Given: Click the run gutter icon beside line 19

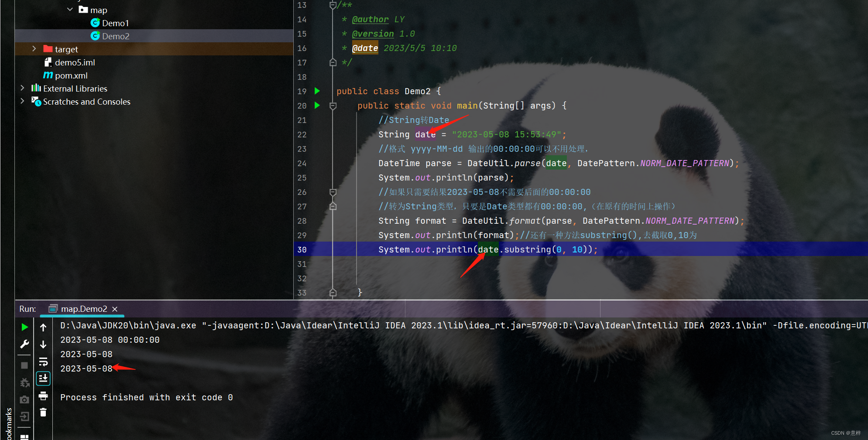Looking at the screenshot, I should tap(317, 91).
